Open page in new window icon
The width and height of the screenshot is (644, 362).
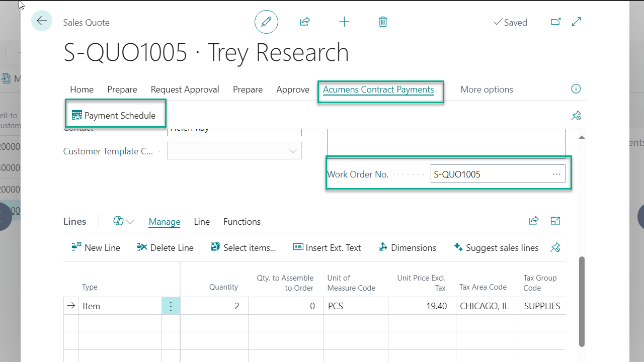pos(555,22)
